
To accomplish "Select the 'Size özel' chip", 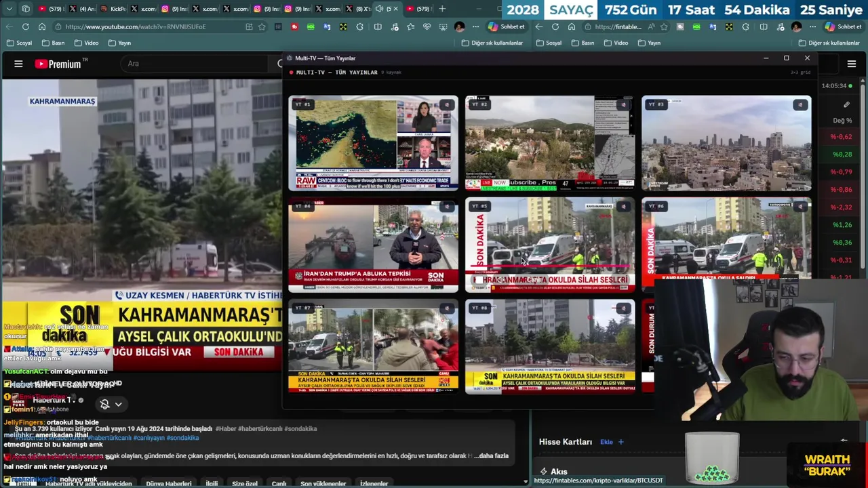I will [245, 484].
